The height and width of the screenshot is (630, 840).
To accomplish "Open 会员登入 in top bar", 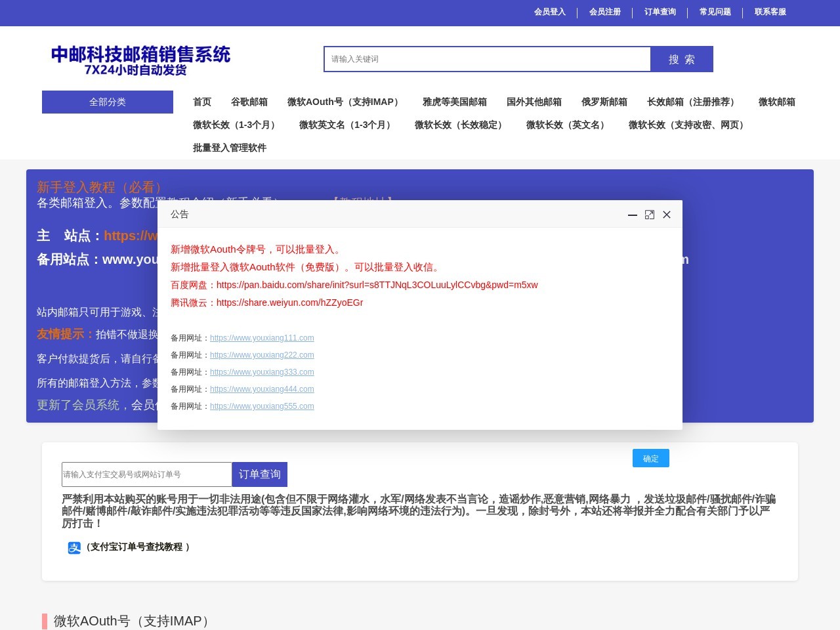I will click(x=550, y=12).
